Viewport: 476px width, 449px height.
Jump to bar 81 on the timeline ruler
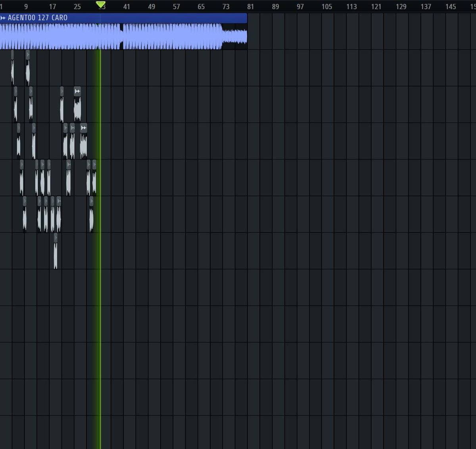coord(250,7)
